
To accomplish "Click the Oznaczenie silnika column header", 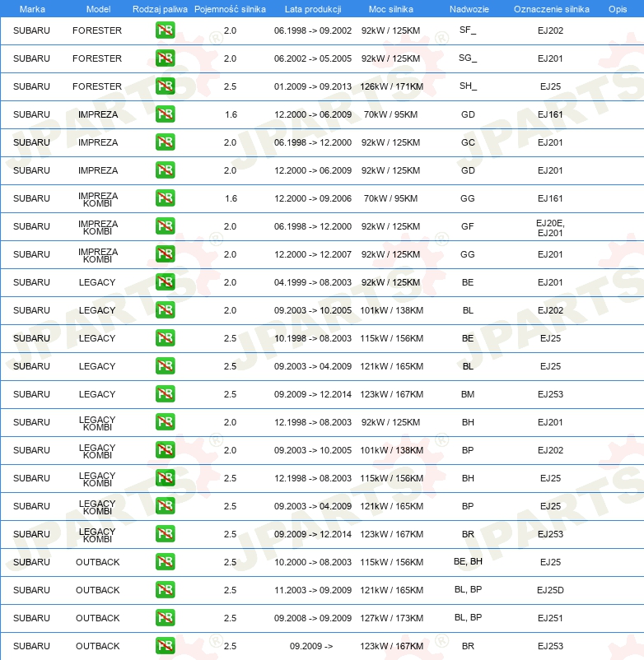I will (551, 9).
